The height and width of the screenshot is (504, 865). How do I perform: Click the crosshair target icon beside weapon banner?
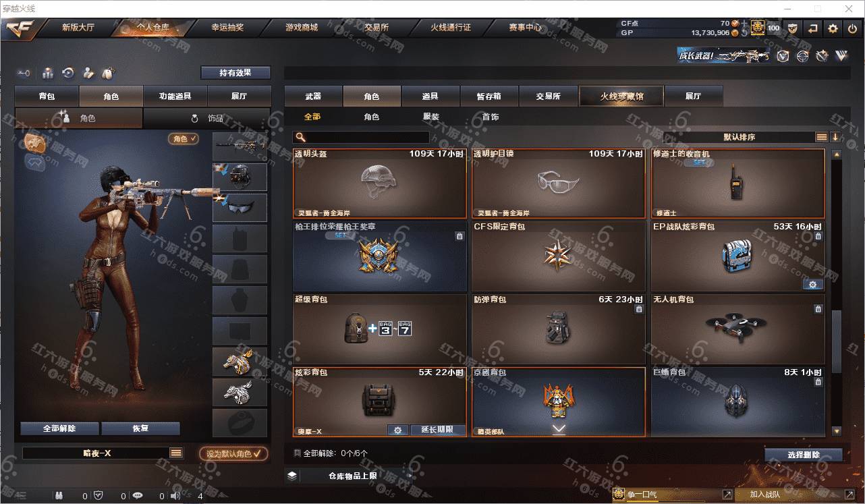pos(802,56)
